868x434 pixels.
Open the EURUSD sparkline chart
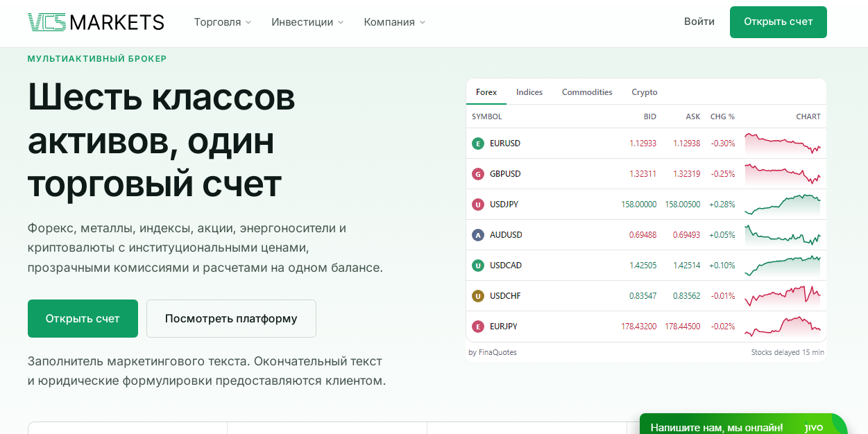pyautogui.click(x=783, y=144)
